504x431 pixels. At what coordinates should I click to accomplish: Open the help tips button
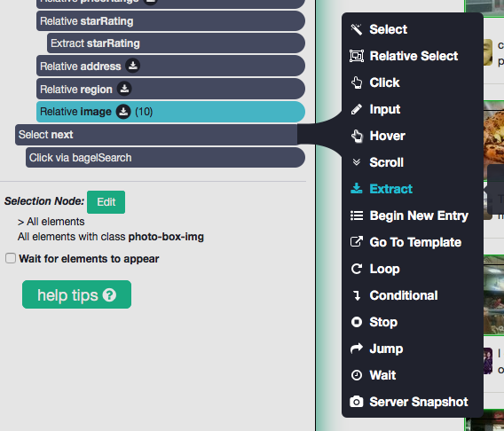(77, 294)
